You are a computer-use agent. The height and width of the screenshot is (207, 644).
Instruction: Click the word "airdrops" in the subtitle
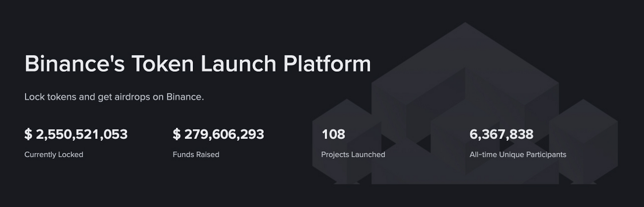coord(132,97)
